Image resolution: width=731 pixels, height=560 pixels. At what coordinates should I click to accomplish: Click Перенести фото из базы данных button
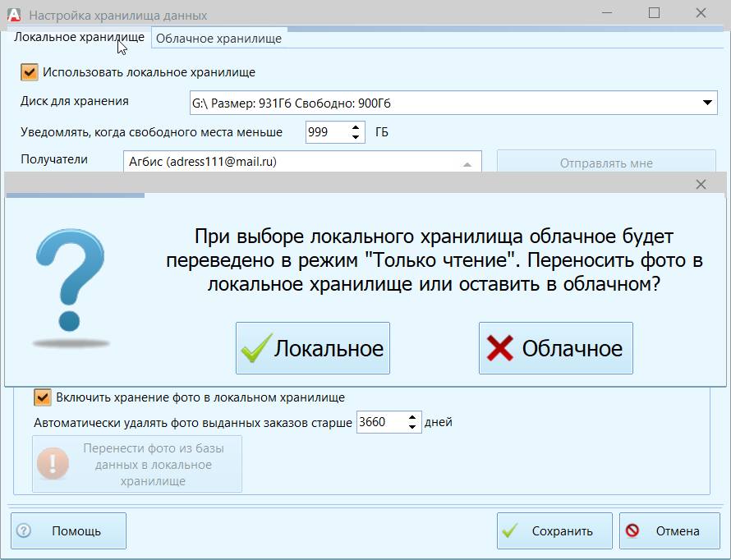tap(137, 464)
